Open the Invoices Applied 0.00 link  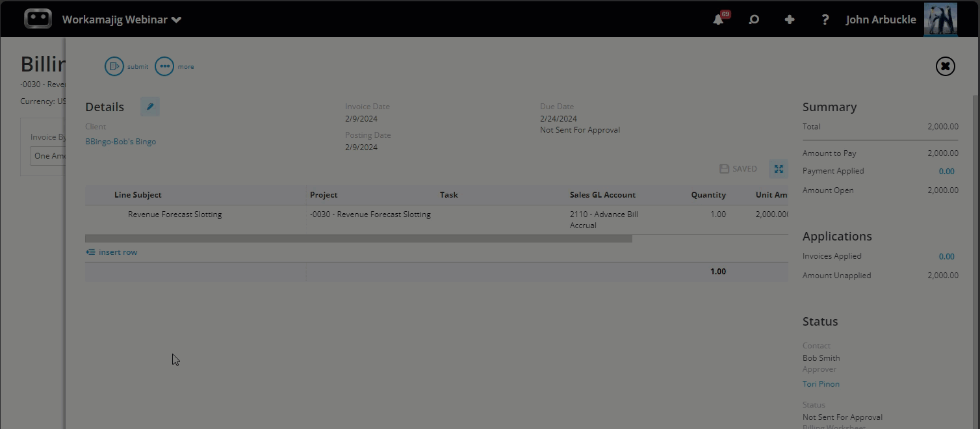tap(946, 256)
